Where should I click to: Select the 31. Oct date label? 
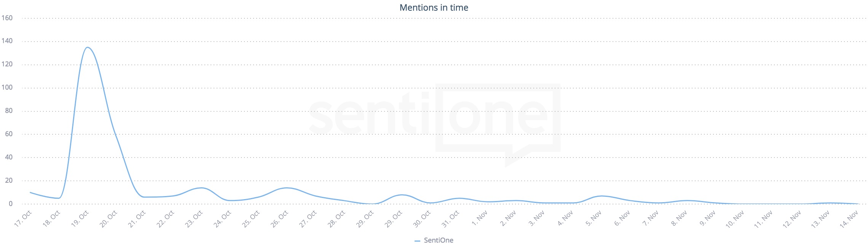450,219
